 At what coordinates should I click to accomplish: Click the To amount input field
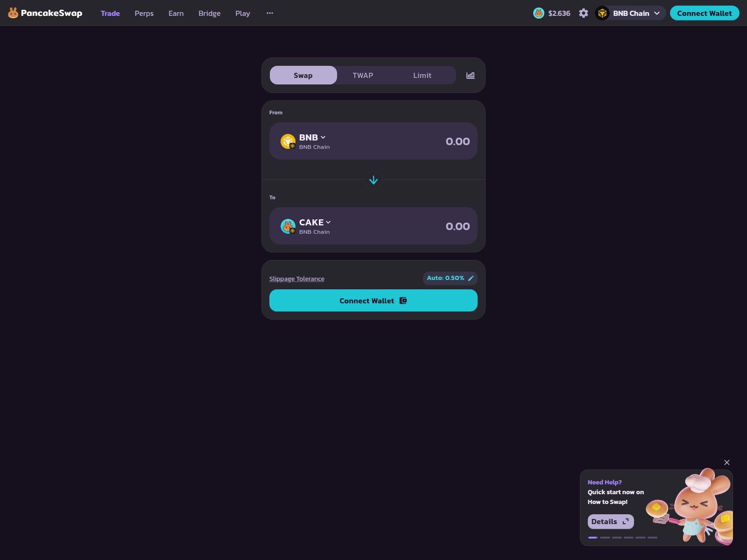(x=458, y=226)
